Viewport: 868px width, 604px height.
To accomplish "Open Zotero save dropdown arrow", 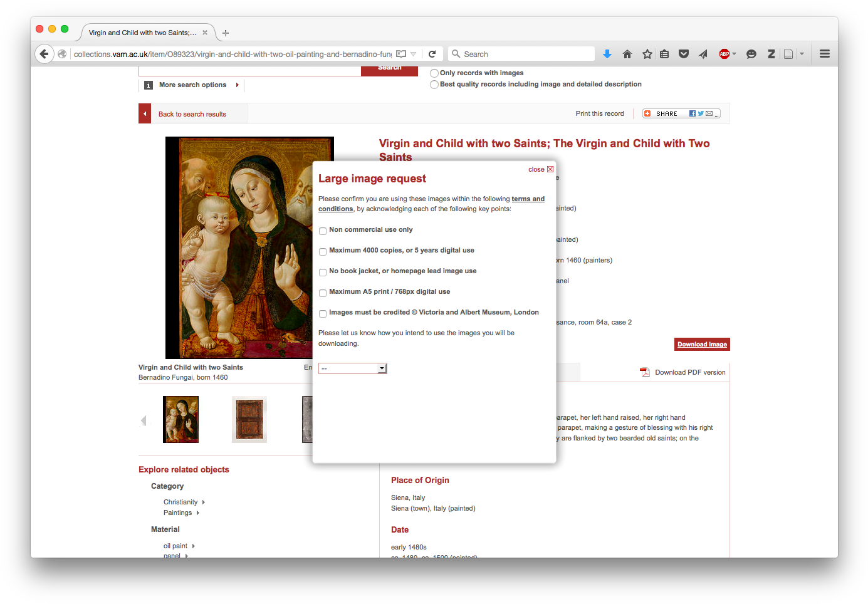I will tap(802, 54).
